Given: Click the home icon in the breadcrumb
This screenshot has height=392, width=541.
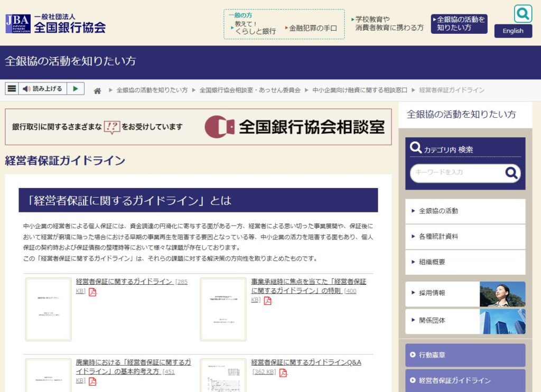Looking at the screenshot, I should pos(98,90).
